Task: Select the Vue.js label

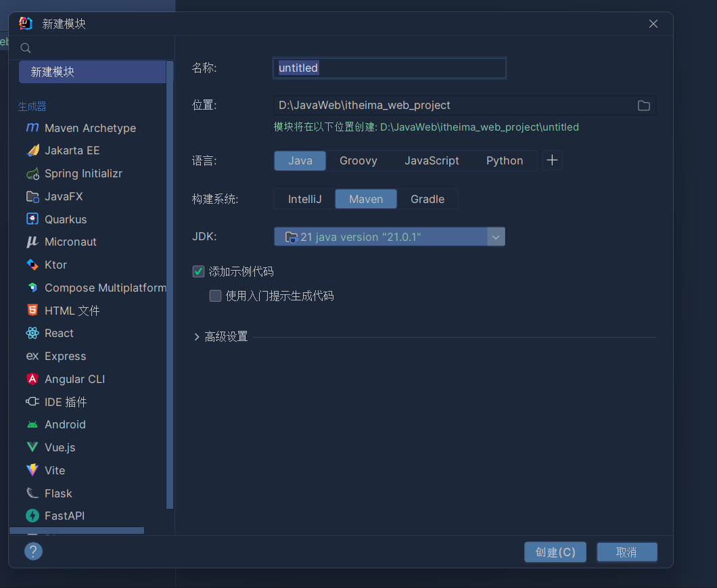Action: click(60, 447)
